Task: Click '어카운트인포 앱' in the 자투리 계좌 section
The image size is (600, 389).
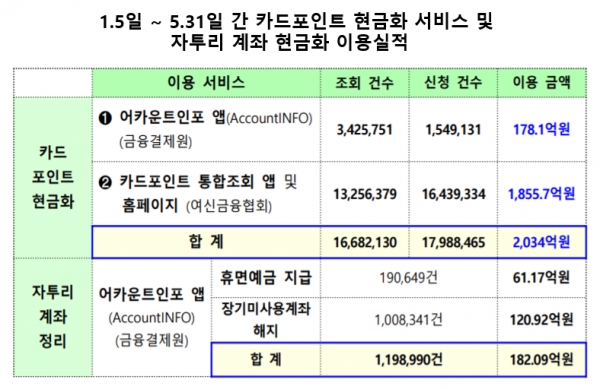Action: (x=152, y=294)
